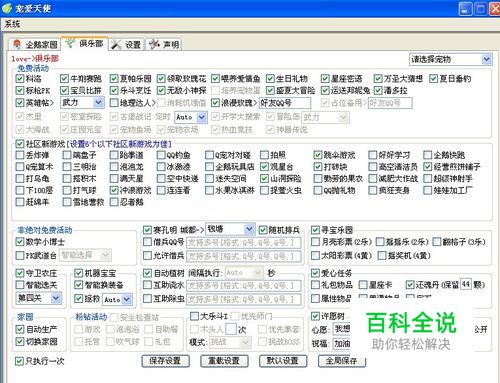500x383 pixels.
Task: Toggle the 冲浪游戏 checkbox
Action: 114,190
